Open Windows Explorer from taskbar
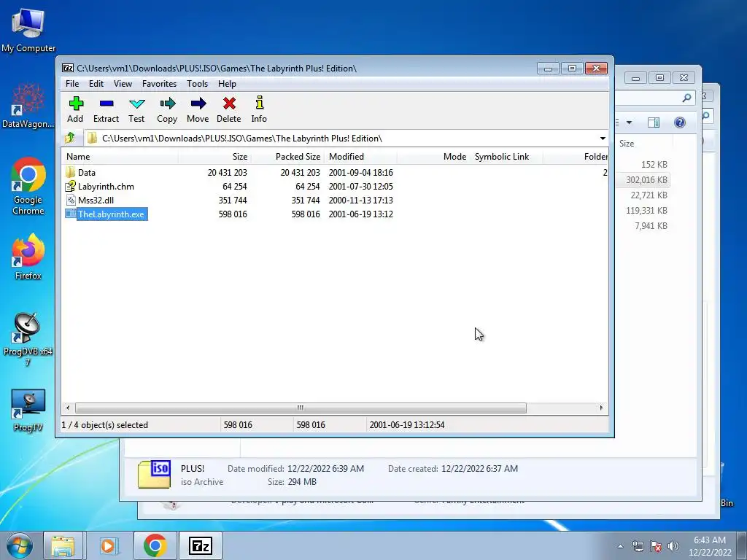747x560 pixels. pos(63,545)
